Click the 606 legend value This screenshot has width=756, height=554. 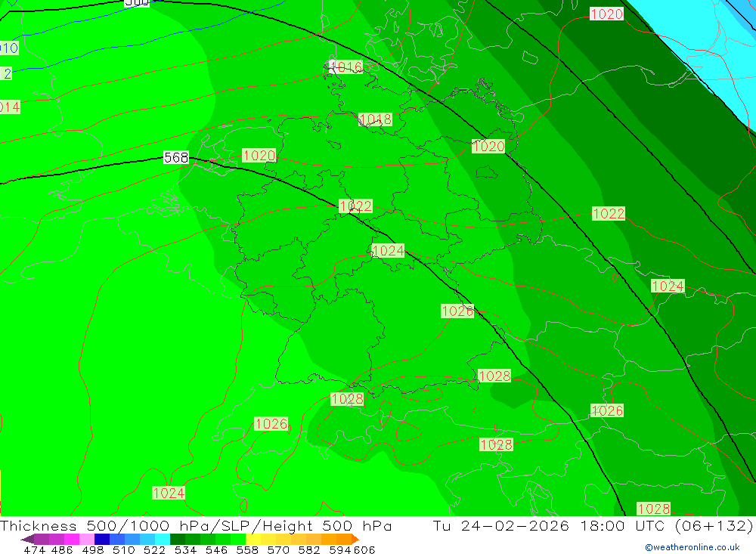click(364, 549)
